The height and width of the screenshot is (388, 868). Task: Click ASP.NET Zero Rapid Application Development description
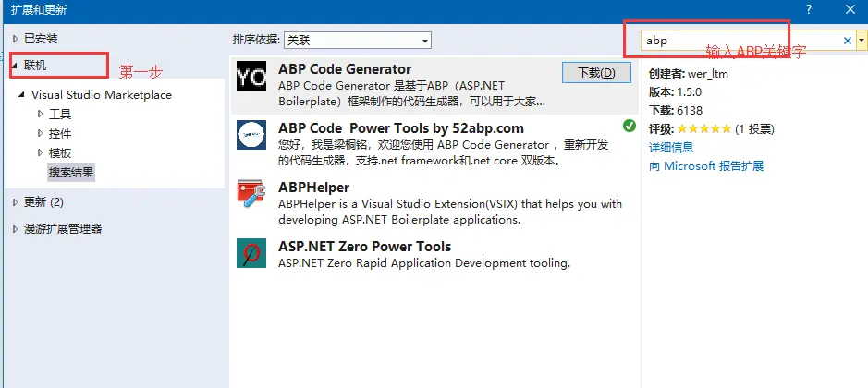424,263
